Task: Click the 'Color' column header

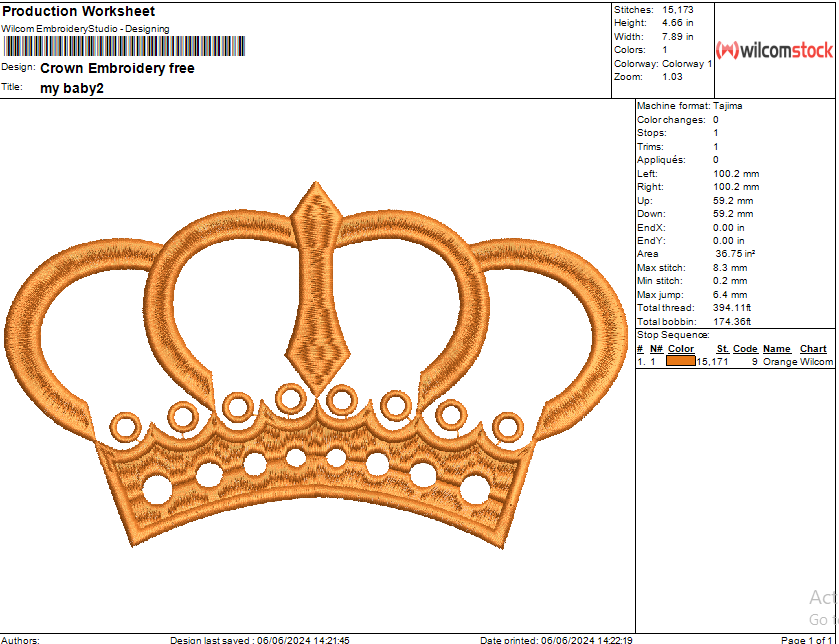Action: 681,349
